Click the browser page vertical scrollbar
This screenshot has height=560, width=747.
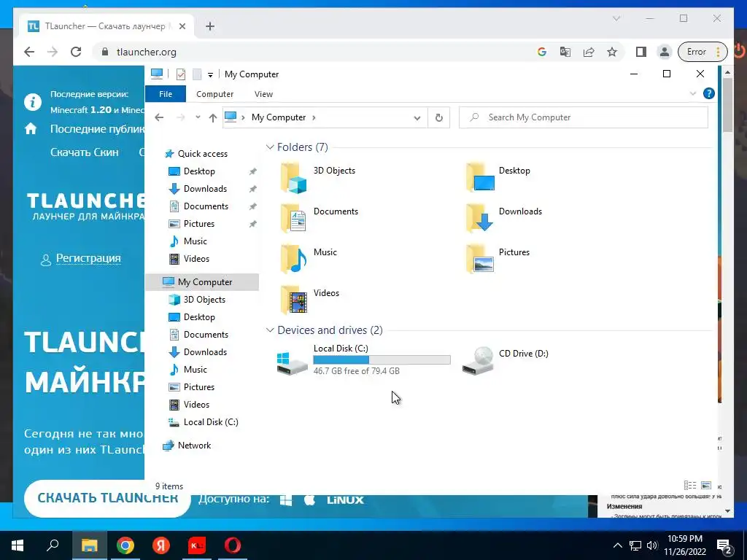tap(727, 105)
